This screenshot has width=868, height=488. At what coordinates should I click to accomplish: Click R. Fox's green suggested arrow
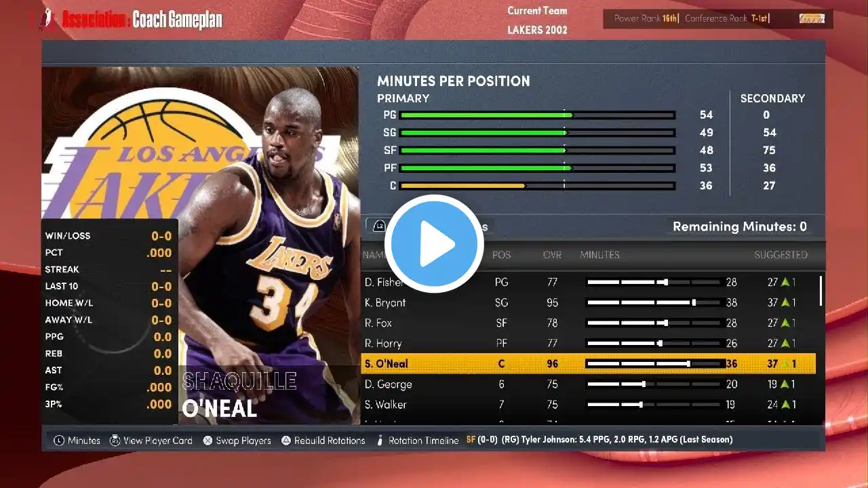(x=785, y=323)
